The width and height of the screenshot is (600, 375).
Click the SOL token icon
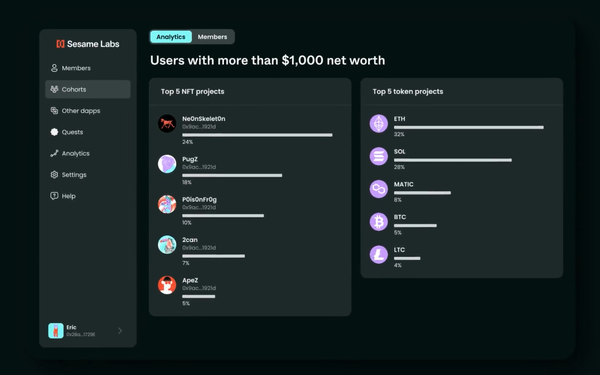click(378, 156)
